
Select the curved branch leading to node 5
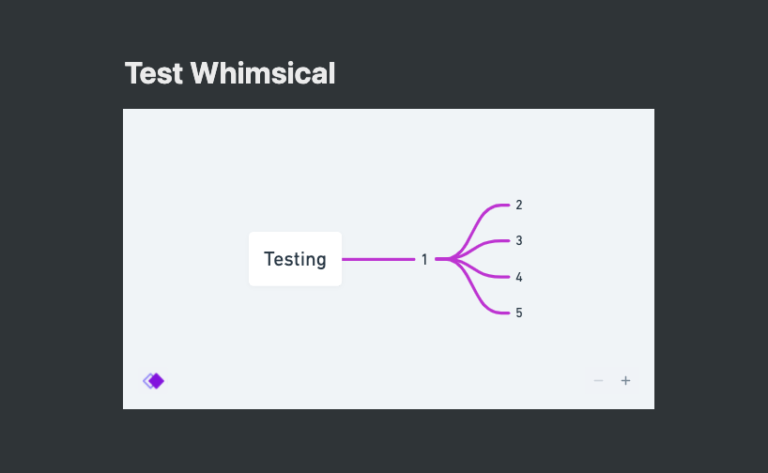484,304
